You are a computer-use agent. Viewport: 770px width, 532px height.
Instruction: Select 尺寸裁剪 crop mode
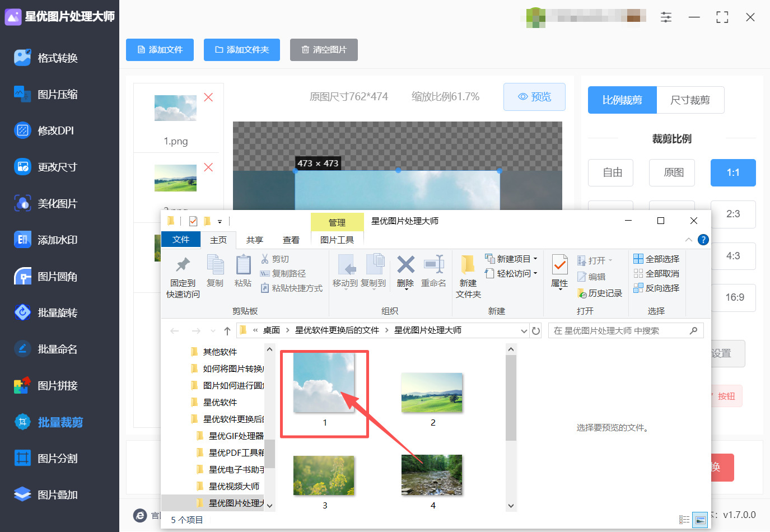(690, 100)
